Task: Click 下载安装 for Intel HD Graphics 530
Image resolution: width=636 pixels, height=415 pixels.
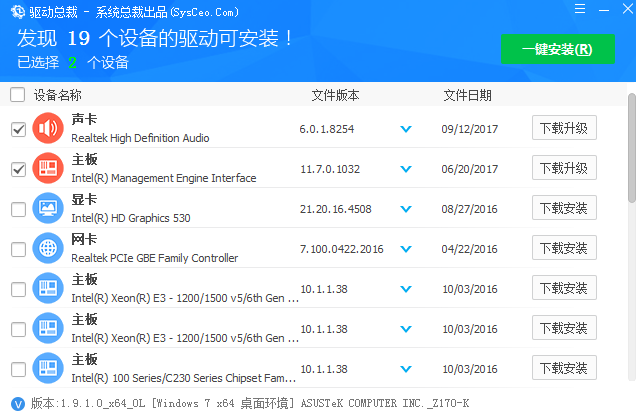Action: [x=564, y=208]
